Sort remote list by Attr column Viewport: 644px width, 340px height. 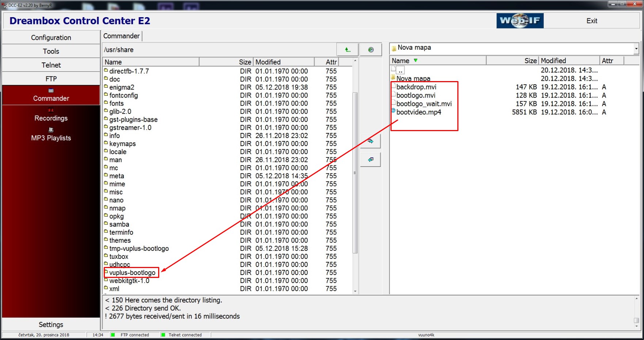click(327, 62)
